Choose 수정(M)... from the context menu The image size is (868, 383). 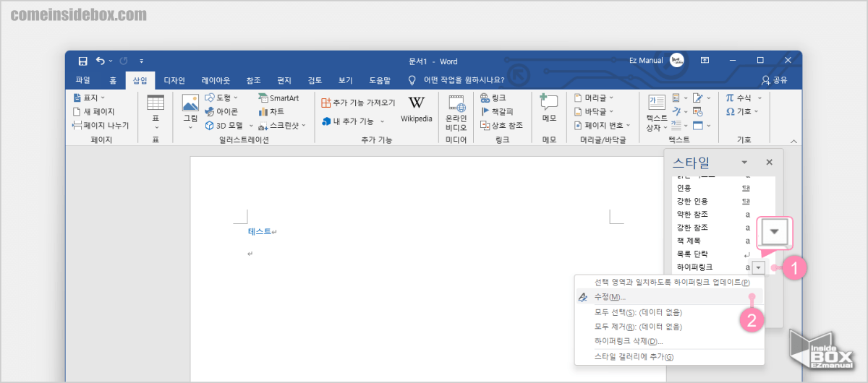[x=669, y=297]
